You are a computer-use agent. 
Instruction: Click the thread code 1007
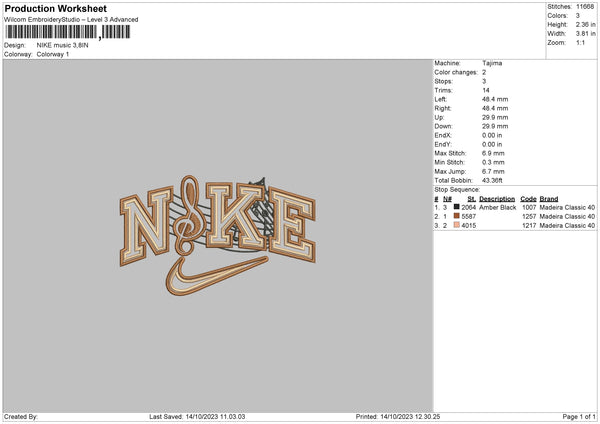click(x=529, y=207)
